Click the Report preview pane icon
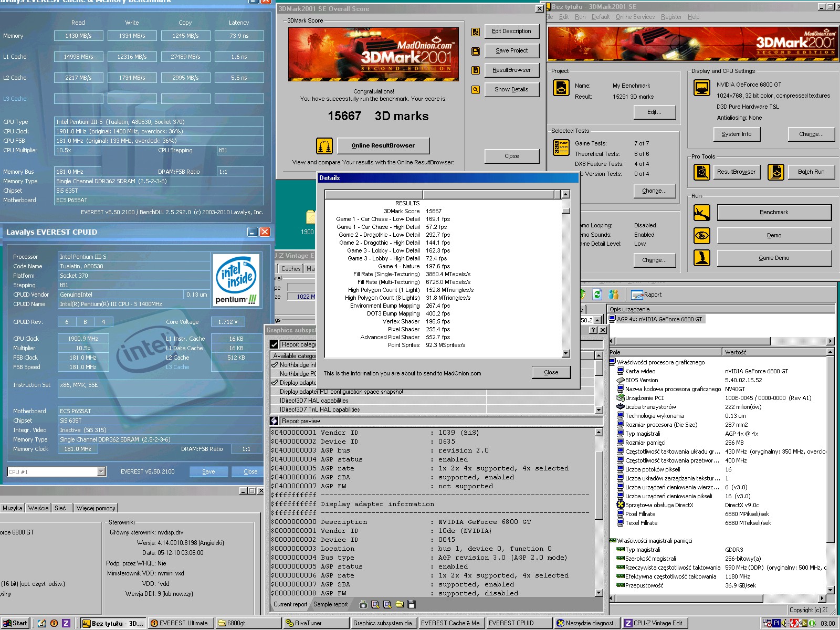The width and height of the screenshot is (840, 630). pyautogui.click(x=274, y=421)
